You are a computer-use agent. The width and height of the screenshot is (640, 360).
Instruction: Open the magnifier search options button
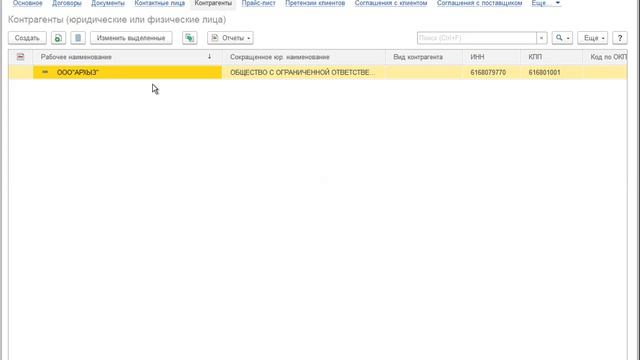click(562, 38)
